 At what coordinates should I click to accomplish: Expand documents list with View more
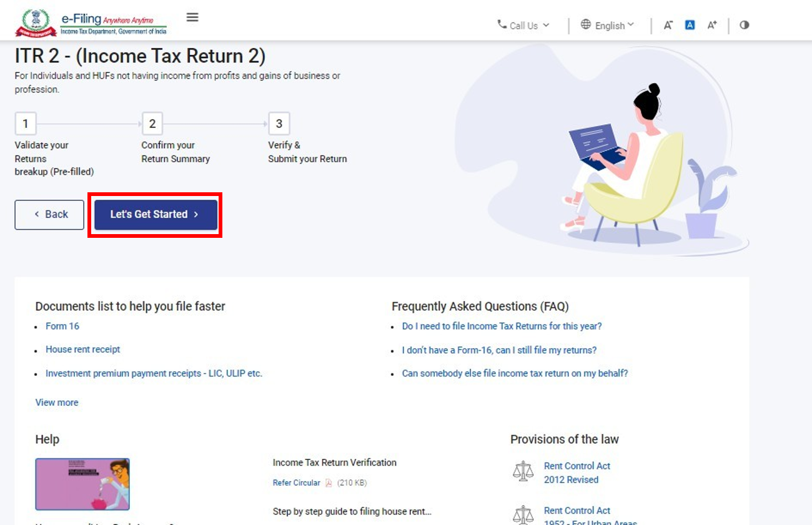pos(57,403)
